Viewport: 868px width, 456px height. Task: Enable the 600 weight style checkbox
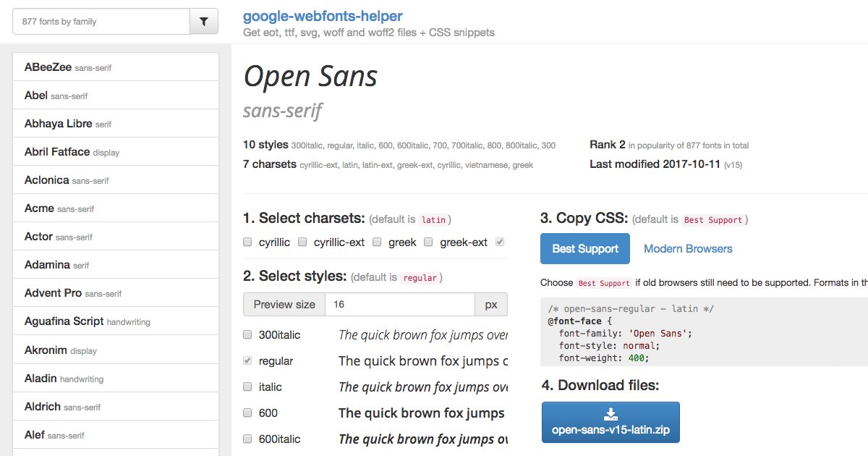pyautogui.click(x=247, y=413)
